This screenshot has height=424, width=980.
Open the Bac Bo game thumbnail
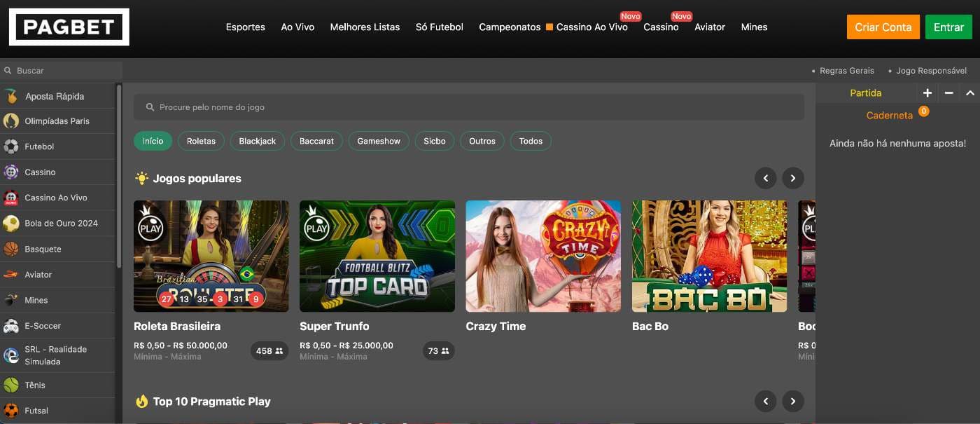tap(709, 256)
